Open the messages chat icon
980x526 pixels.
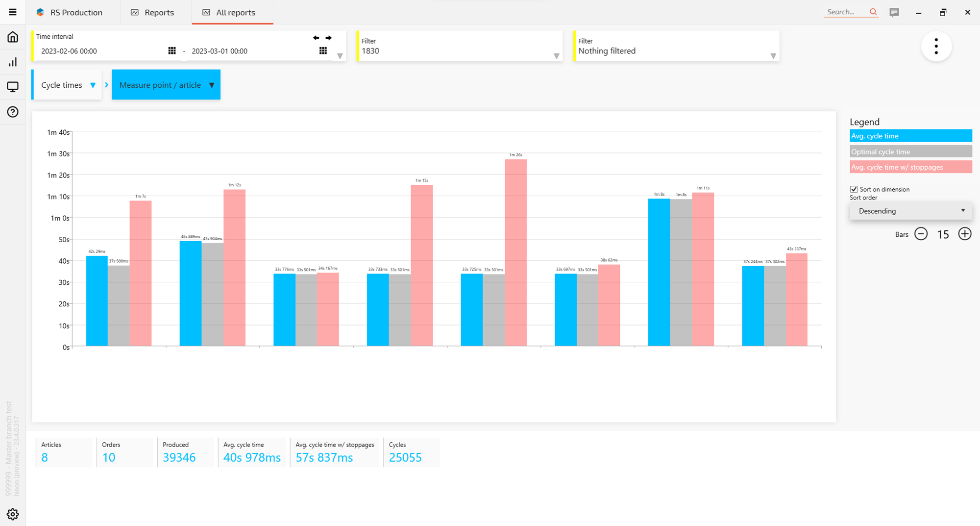(x=894, y=12)
